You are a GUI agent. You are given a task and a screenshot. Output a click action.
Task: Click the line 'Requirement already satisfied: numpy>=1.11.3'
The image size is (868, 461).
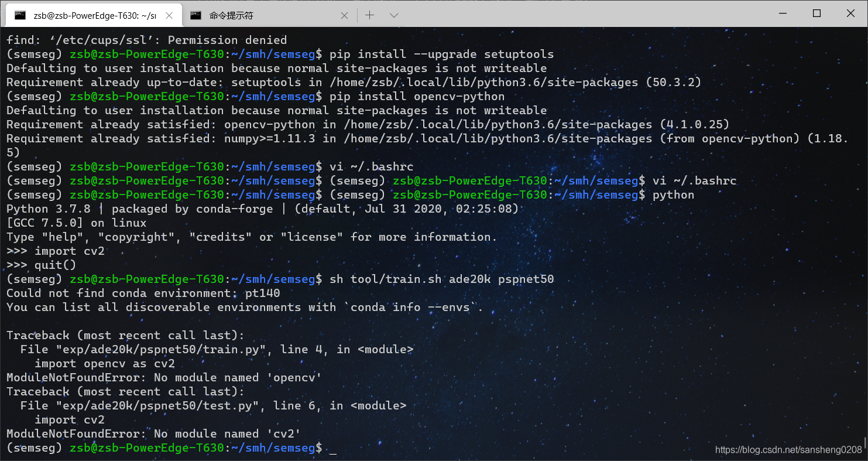pyautogui.click(x=428, y=138)
